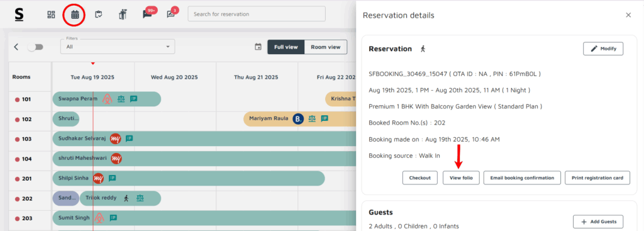Click the Search for reservation field
The width and height of the screenshot is (644, 231).
pyautogui.click(x=257, y=14)
